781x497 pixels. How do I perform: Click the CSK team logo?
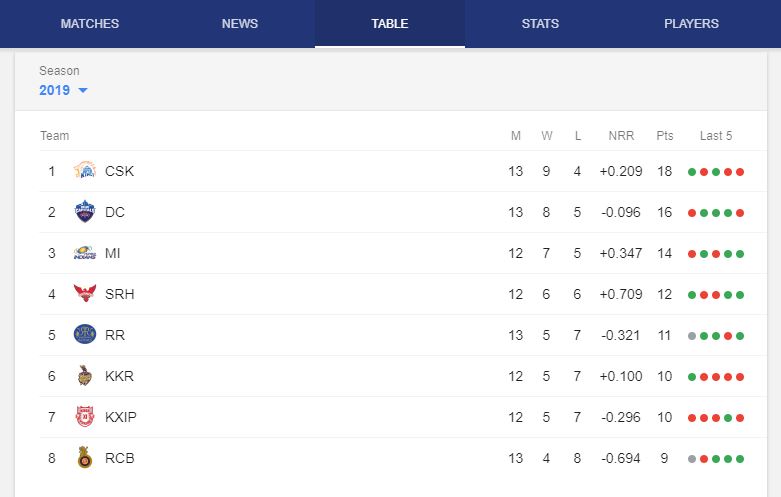[85, 170]
